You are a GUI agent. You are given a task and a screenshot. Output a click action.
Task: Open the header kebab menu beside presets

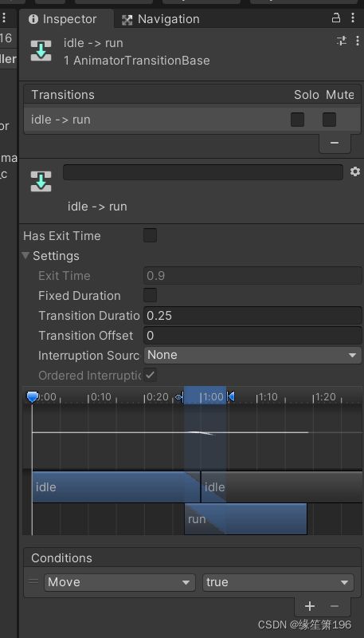[357, 41]
